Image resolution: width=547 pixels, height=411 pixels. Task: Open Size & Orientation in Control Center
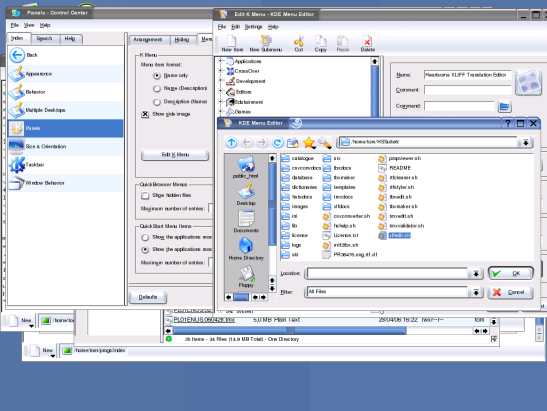66,146
